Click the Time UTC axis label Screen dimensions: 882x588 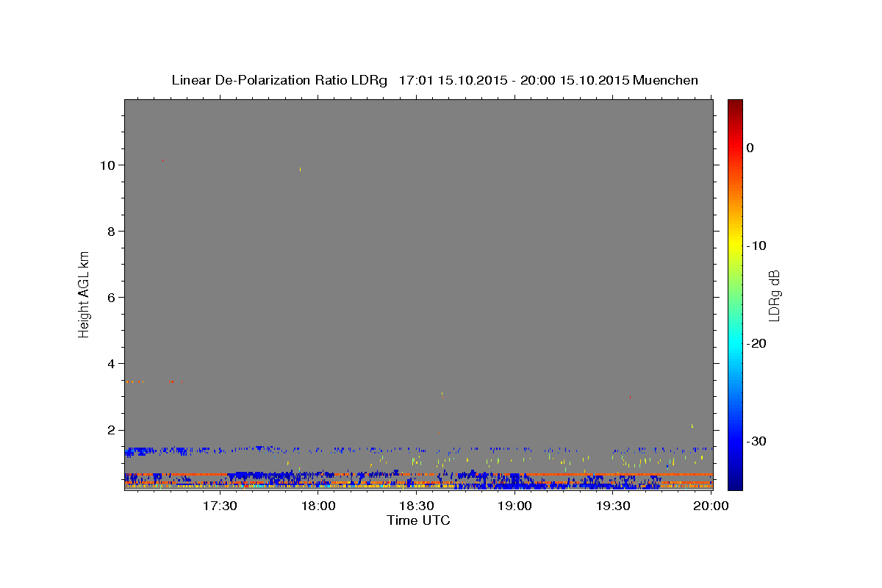tap(418, 520)
